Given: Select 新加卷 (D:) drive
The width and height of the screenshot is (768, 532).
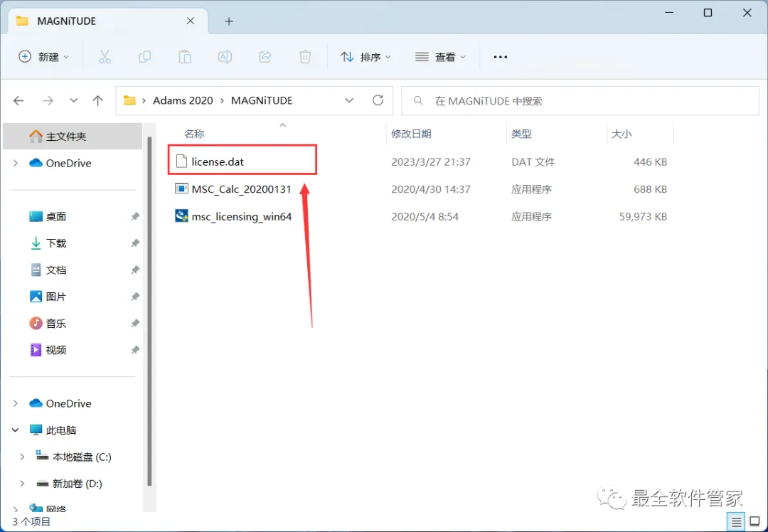Looking at the screenshot, I should coord(77,484).
